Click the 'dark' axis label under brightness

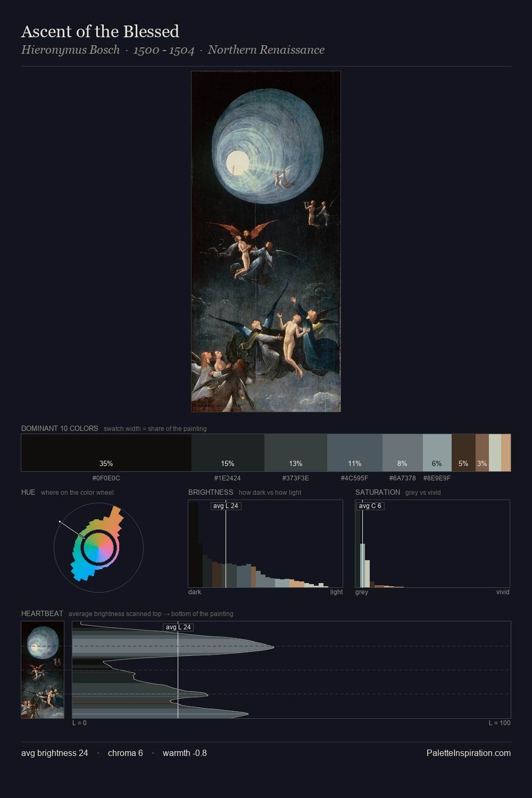point(195,592)
